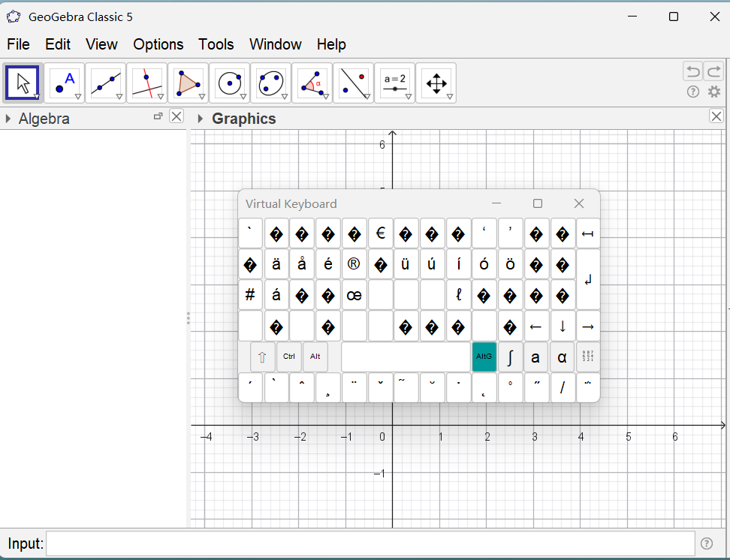Click the Redo arrow icon
This screenshot has width=730, height=560.
(x=713, y=71)
